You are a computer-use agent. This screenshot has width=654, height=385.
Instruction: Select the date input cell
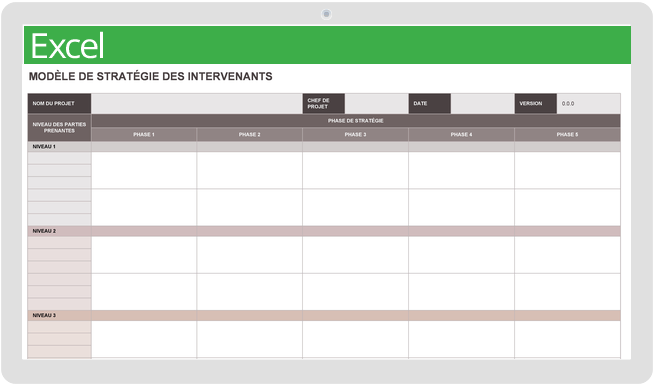483,103
